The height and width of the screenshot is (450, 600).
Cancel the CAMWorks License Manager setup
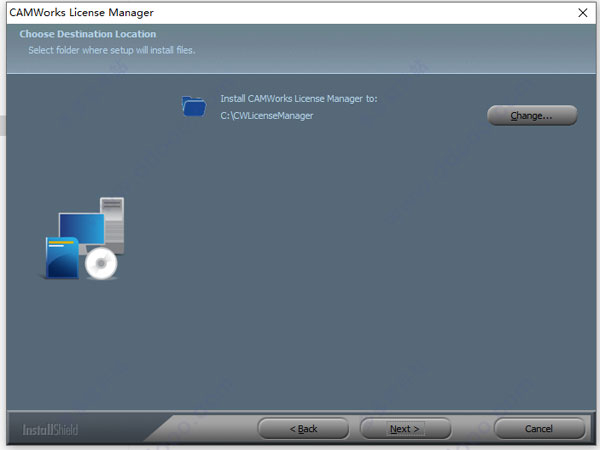click(x=540, y=429)
